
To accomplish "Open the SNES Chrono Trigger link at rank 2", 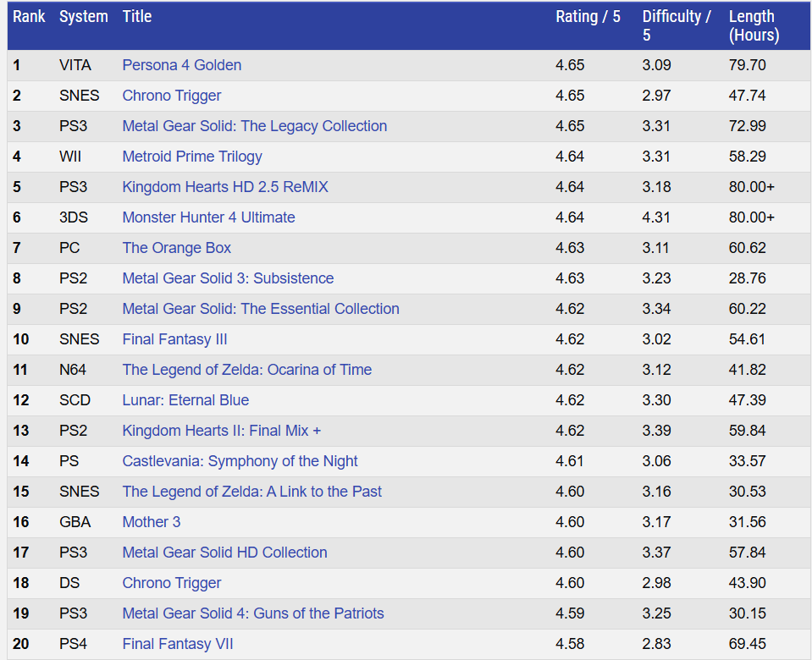I will click(171, 96).
